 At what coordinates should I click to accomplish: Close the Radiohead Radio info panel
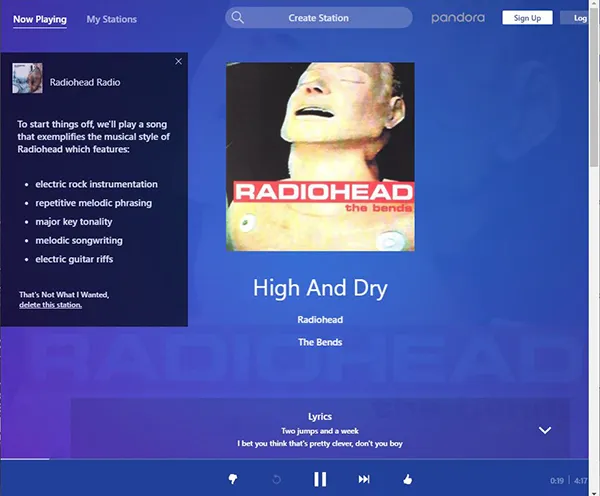[178, 61]
